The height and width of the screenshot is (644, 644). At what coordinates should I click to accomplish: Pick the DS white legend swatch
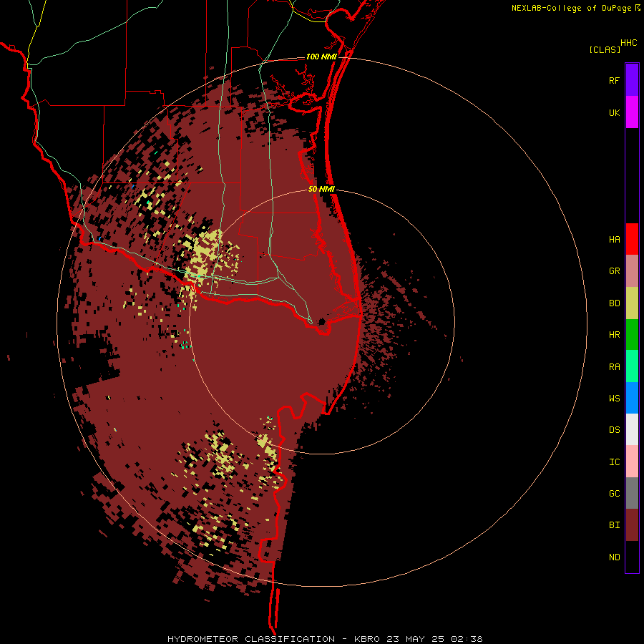click(x=632, y=429)
